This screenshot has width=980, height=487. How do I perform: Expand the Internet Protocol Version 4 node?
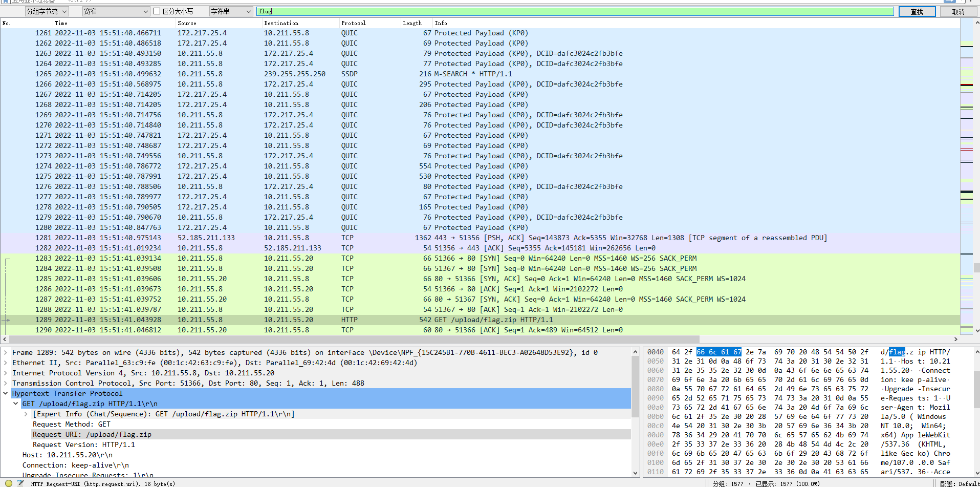click(6, 373)
